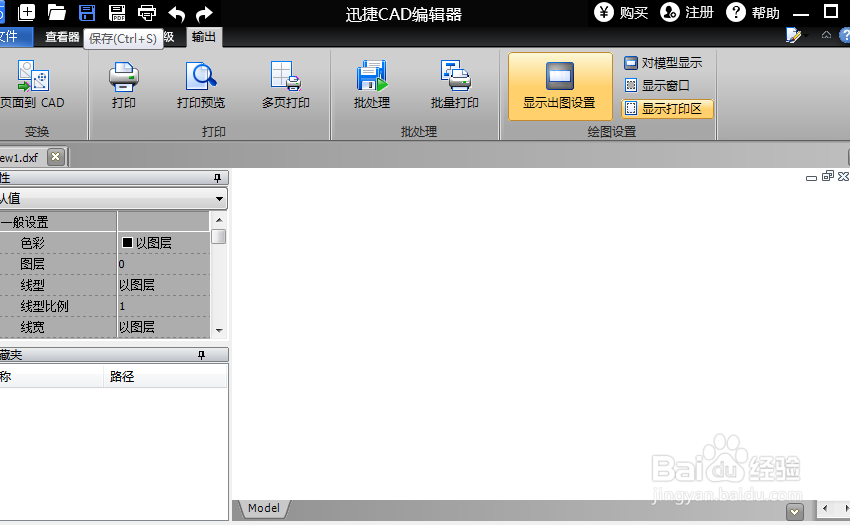The width and height of the screenshot is (850, 525).
Task: Redo the last action
Action: point(204,13)
